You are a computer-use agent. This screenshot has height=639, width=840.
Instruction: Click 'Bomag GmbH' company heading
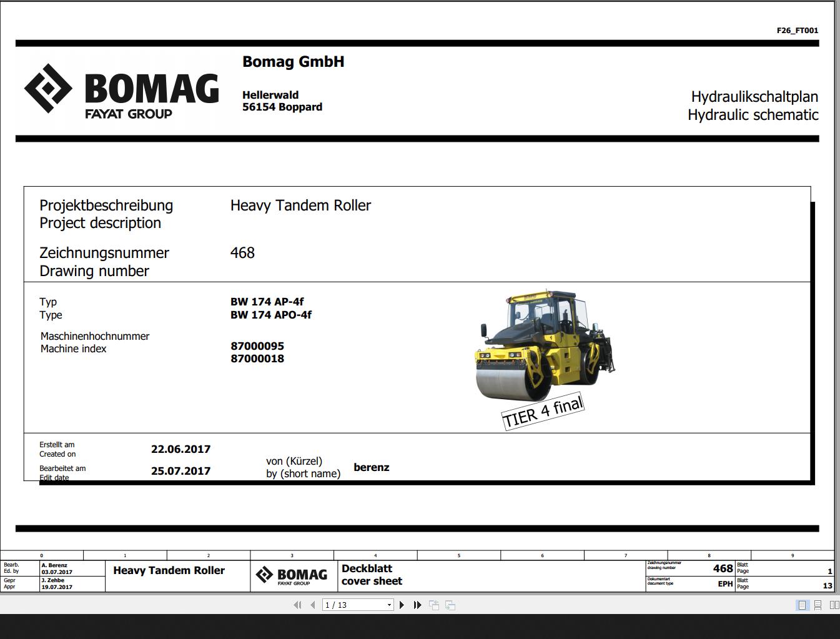click(293, 61)
